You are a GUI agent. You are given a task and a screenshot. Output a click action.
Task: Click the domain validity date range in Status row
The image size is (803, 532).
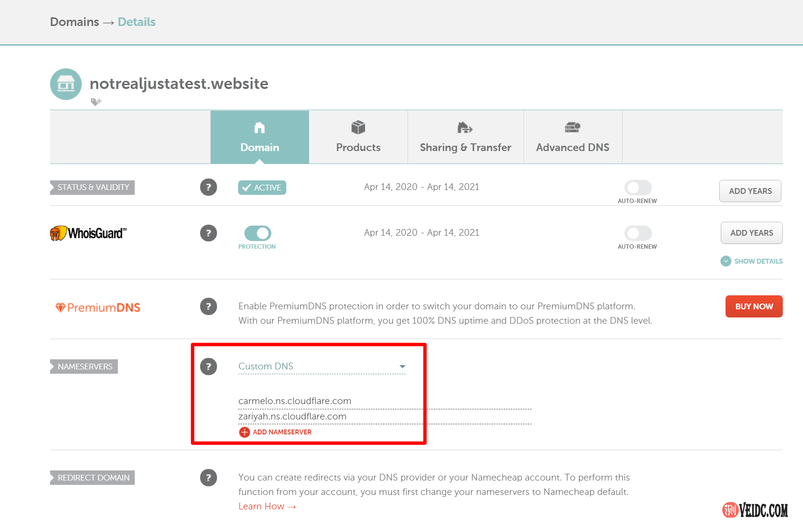(x=421, y=187)
